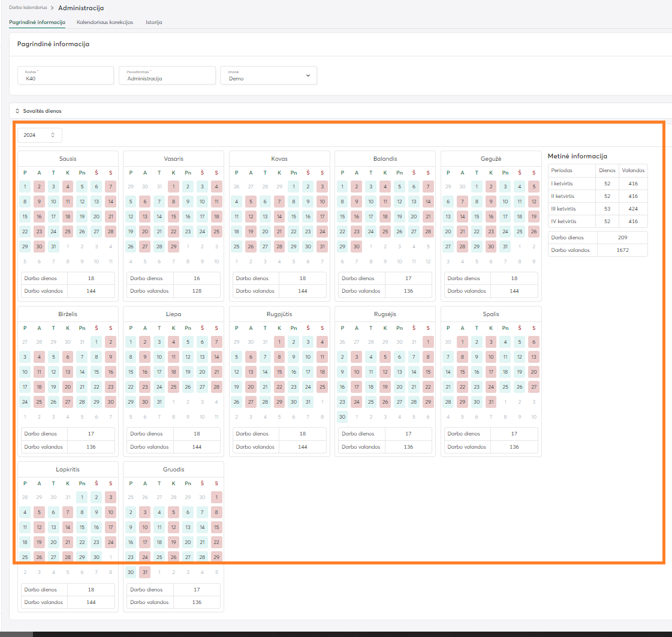Open the Kalendoriaus korekcijos tab
This screenshot has width=672, height=637.
(105, 22)
